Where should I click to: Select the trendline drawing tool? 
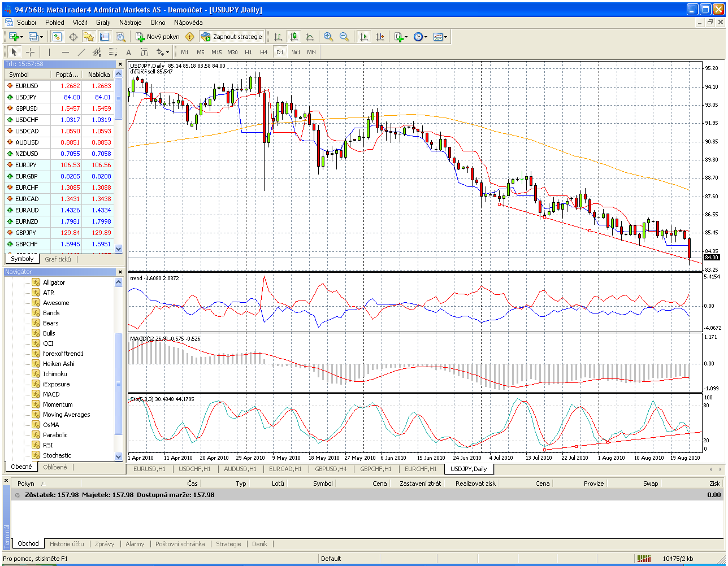pyautogui.click(x=81, y=52)
